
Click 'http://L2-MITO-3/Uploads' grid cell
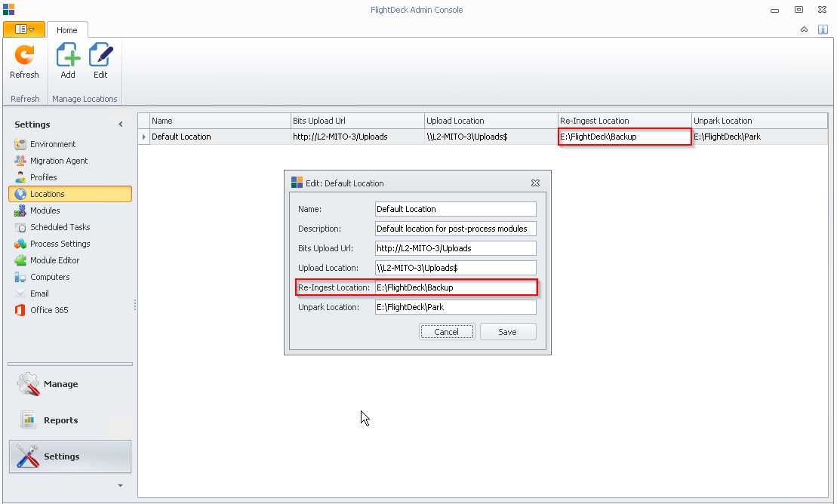coord(357,137)
